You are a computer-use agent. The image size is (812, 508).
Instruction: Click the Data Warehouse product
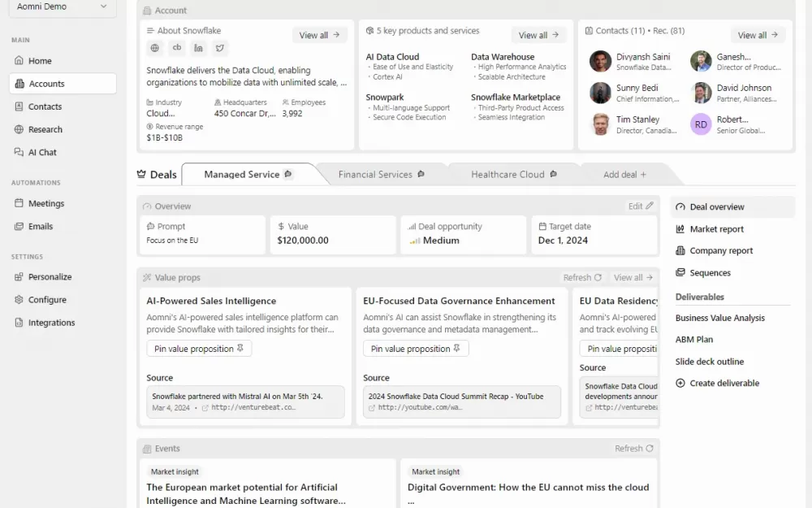(x=503, y=57)
